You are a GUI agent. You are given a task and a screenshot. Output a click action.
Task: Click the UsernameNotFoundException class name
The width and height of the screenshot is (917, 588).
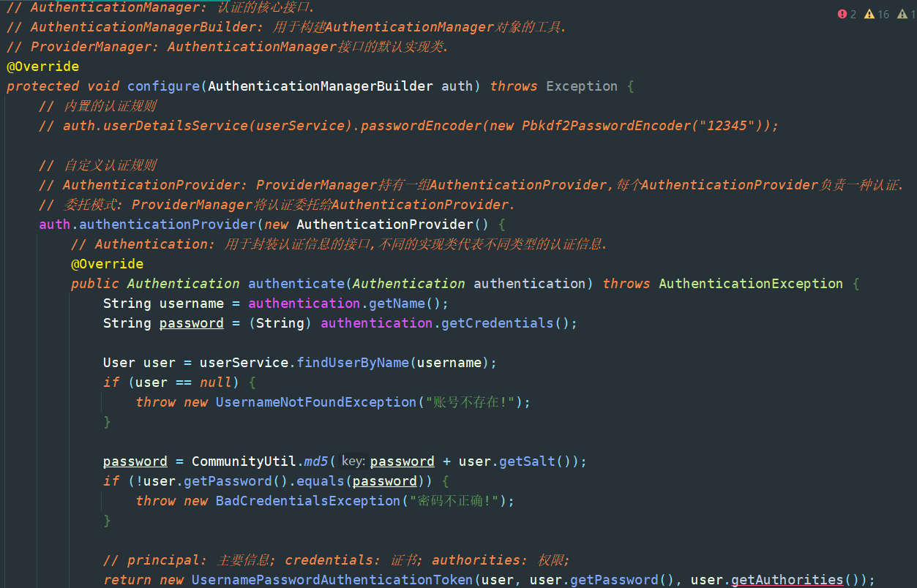click(316, 402)
